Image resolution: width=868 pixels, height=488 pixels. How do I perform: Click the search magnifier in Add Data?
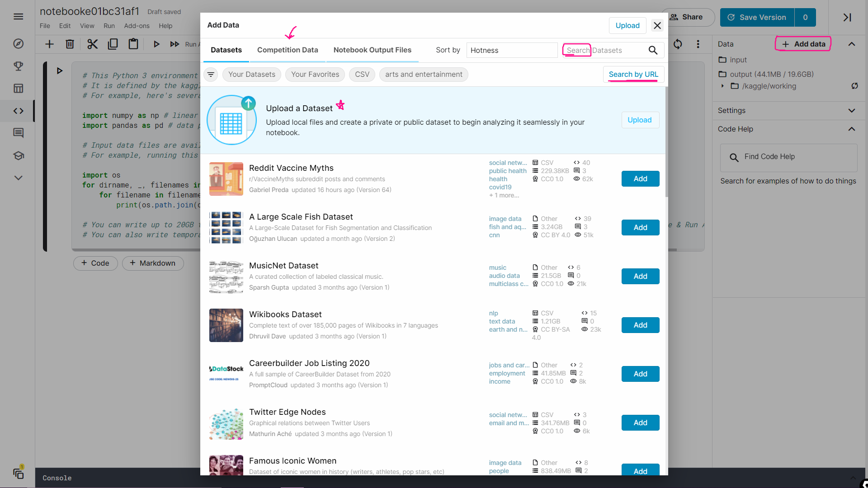pyautogui.click(x=653, y=50)
